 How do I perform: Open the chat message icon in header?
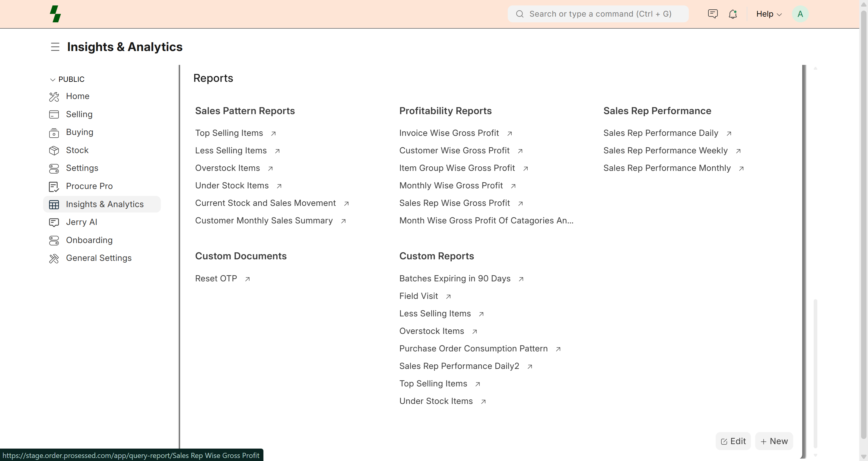click(x=713, y=14)
